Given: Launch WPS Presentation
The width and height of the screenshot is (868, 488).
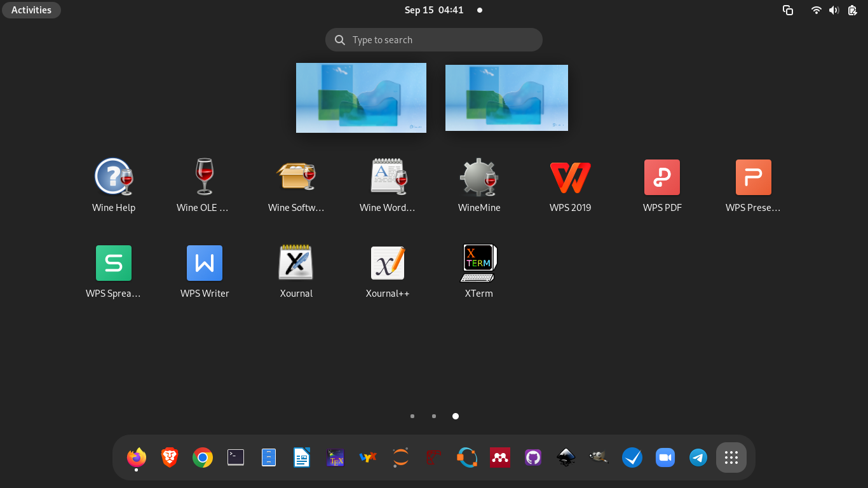Looking at the screenshot, I should 753,177.
